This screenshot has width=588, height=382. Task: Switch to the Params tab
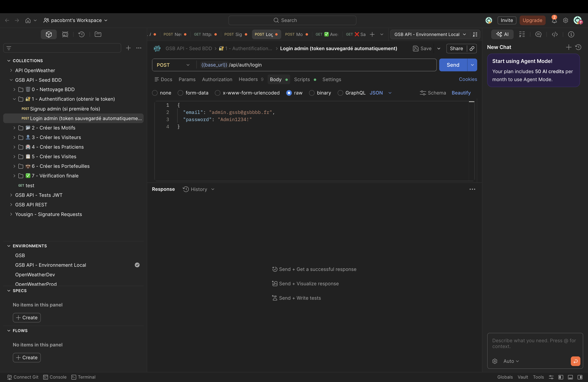[x=187, y=80]
